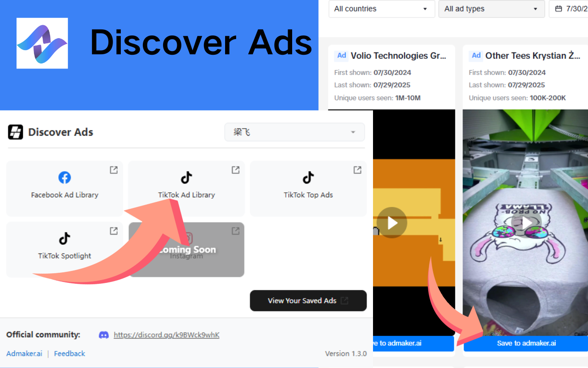The width and height of the screenshot is (588, 368).
Task: Click the Ad badge on Other Tees card
Action: [x=476, y=56]
